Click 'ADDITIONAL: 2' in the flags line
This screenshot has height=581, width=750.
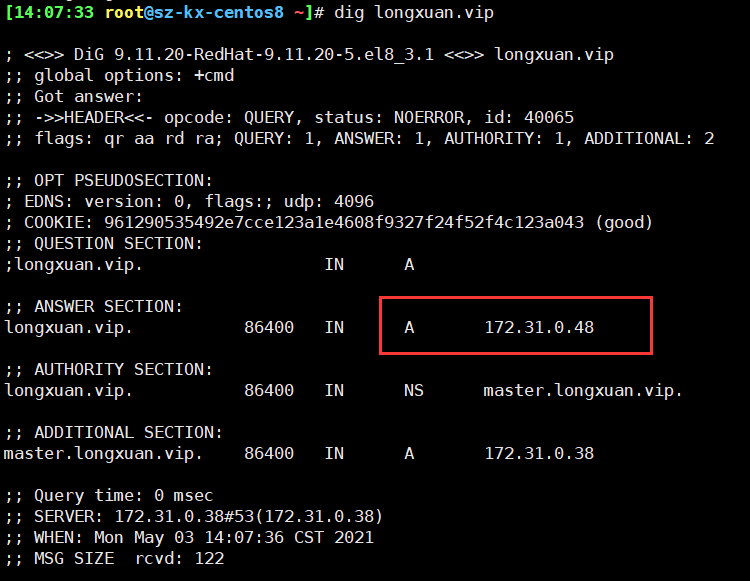649,139
